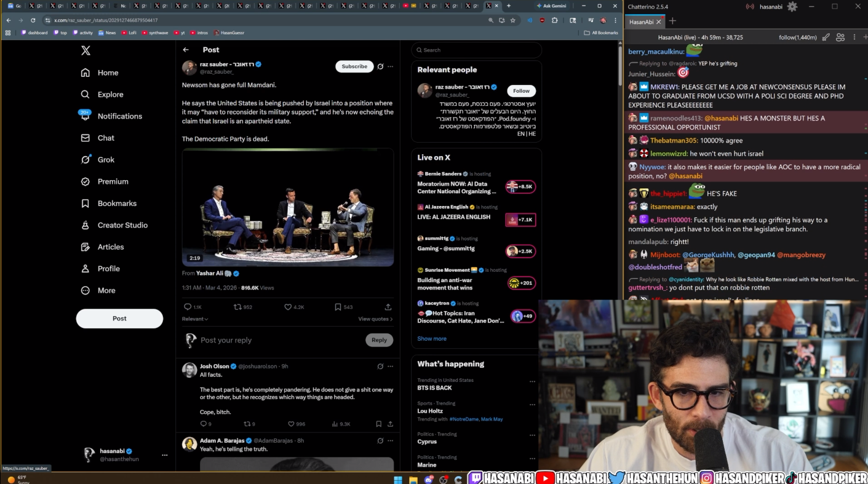This screenshot has width=868, height=484.
Task: Open Notifications in X sidebar
Action: 111,116
